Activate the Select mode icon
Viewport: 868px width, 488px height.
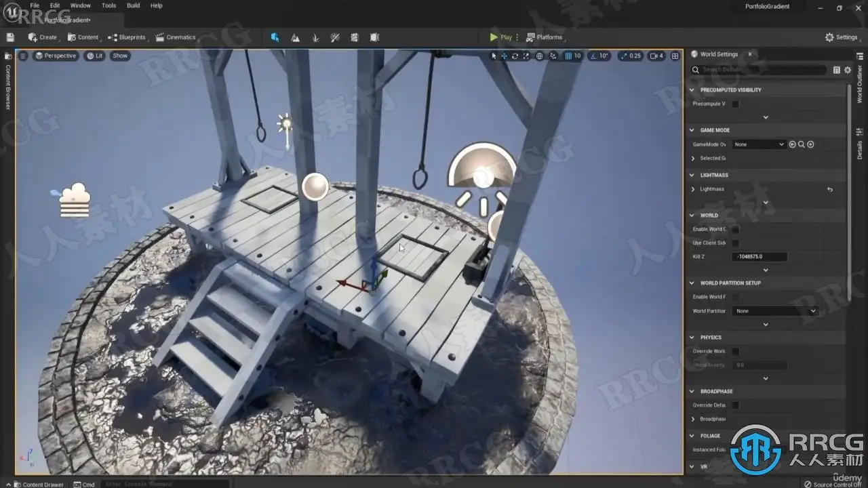click(x=275, y=37)
